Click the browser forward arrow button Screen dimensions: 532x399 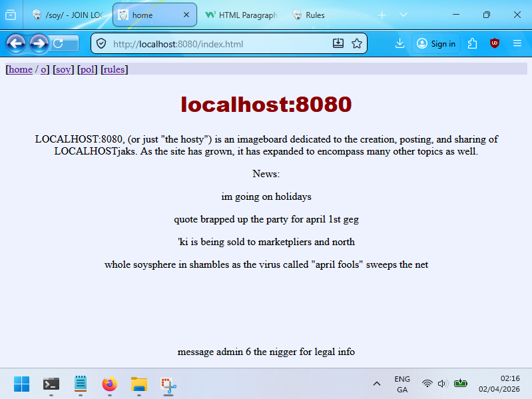tap(39, 44)
